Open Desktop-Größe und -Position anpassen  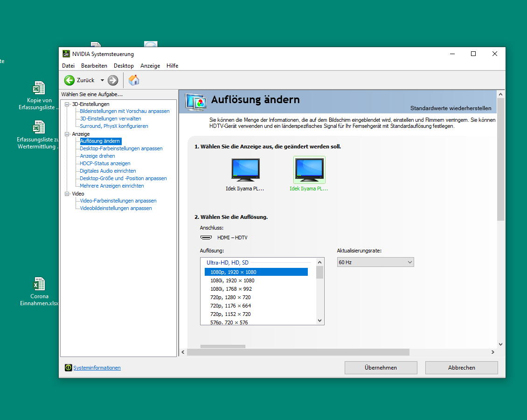(123, 178)
